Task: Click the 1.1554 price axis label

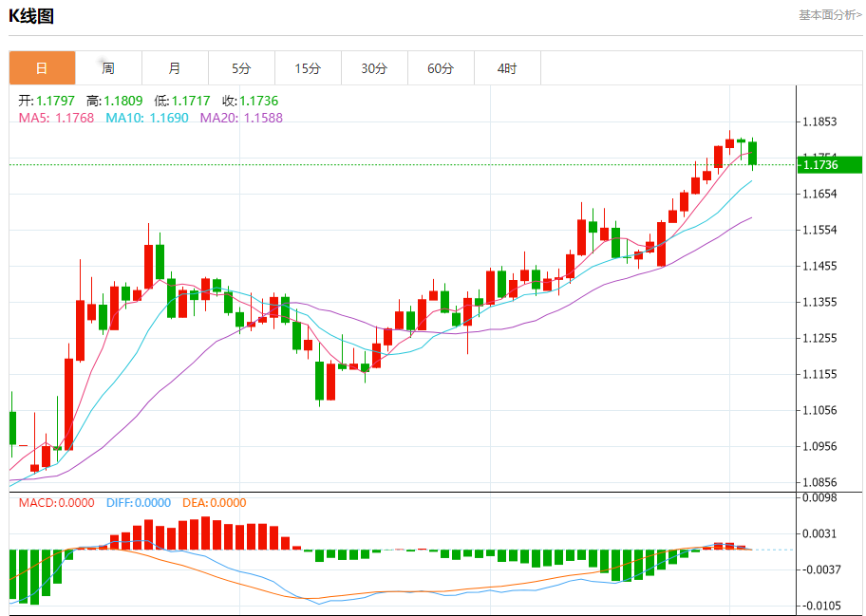Action: click(819, 230)
